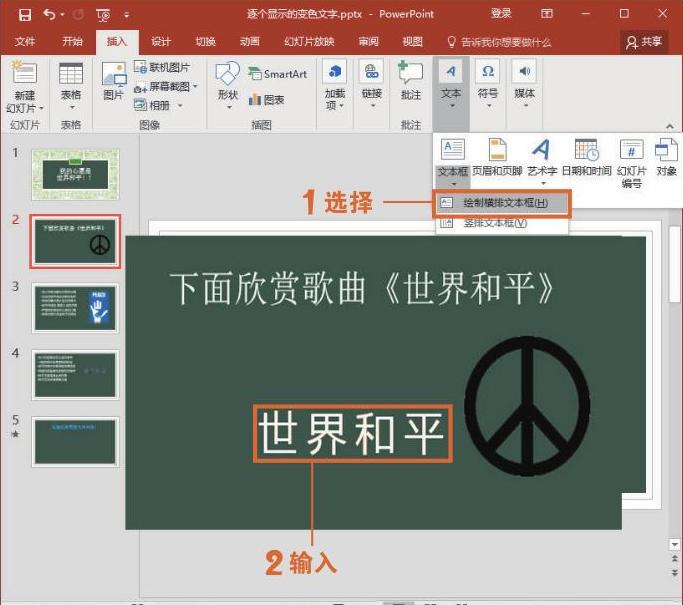Insert a SmartArt graphic
Image resolution: width=683 pixels, height=605 pixels.
(x=278, y=74)
